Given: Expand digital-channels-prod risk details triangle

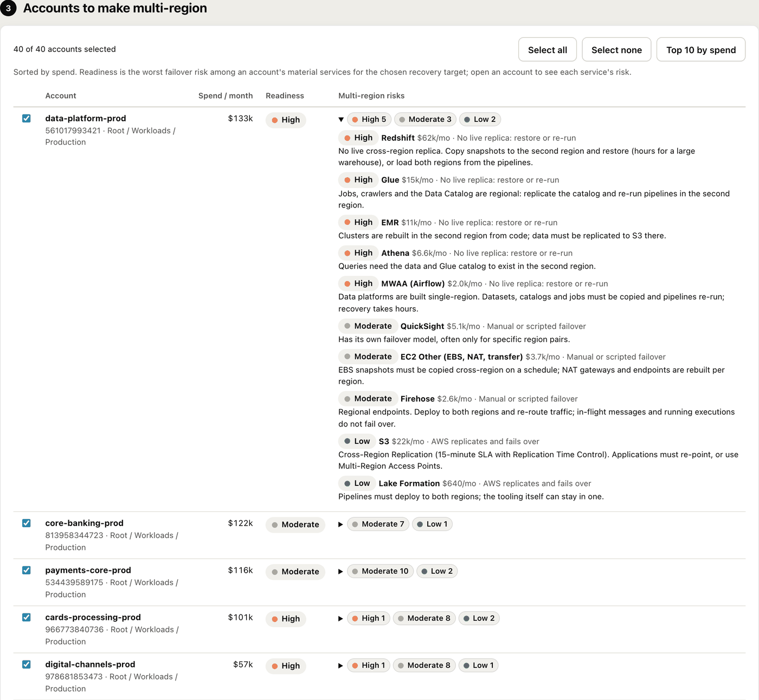Looking at the screenshot, I should [340, 666].
